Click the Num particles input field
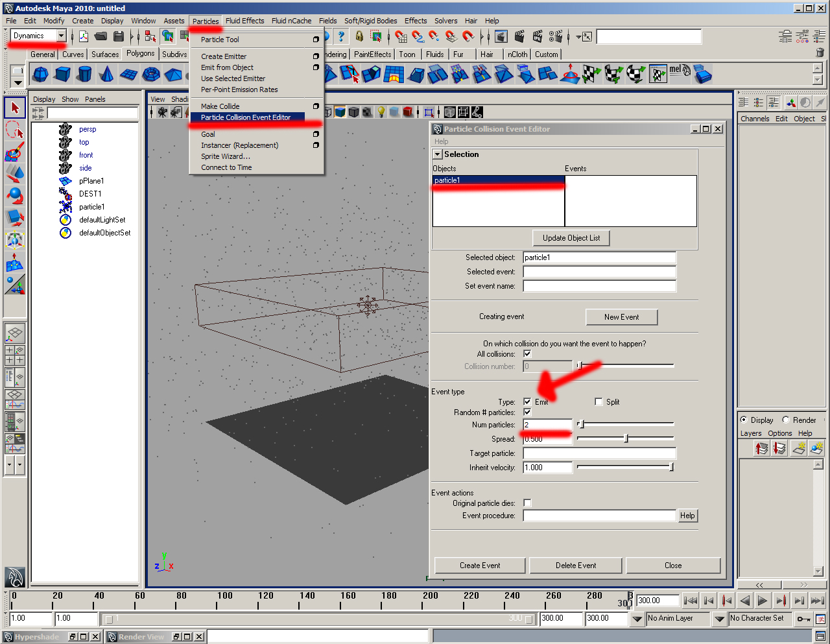The width and height of the screenshot is (830, 644). point(548,425)
